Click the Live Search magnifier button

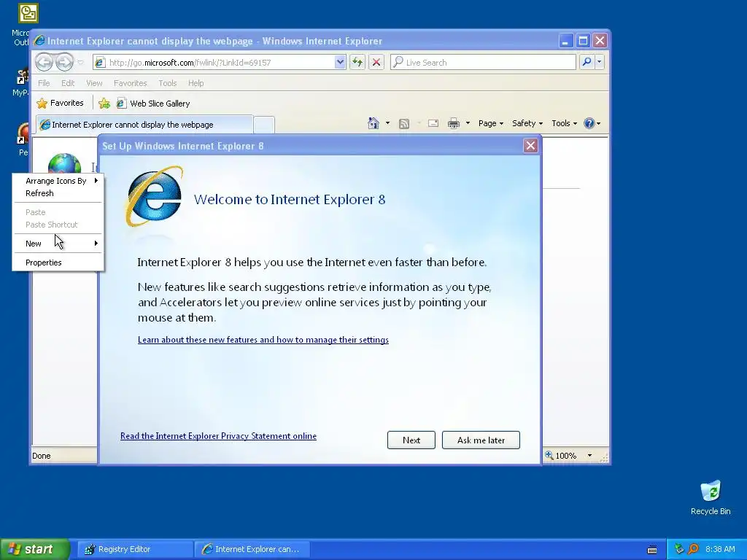click(587, 62)
